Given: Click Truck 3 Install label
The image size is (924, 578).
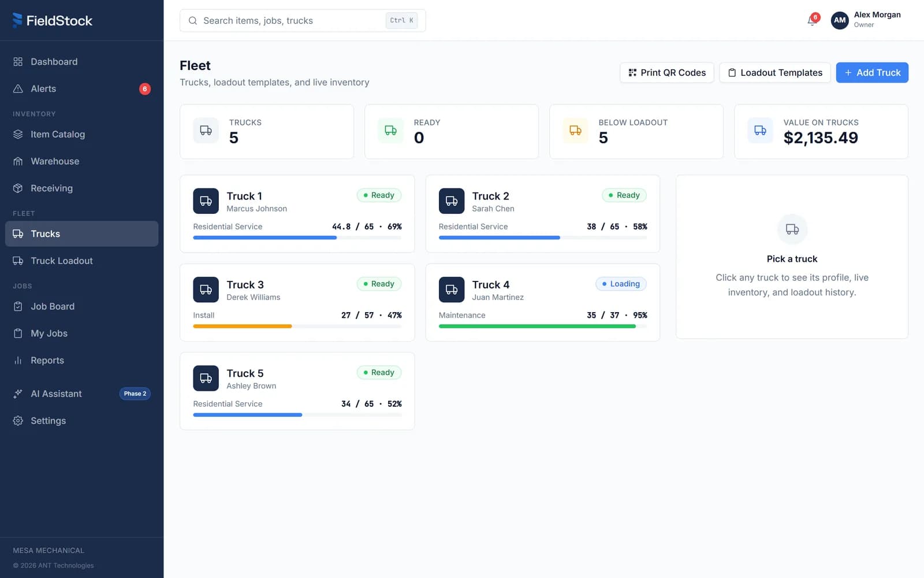Looking at the screenshot, I should (x=204, y=315).
